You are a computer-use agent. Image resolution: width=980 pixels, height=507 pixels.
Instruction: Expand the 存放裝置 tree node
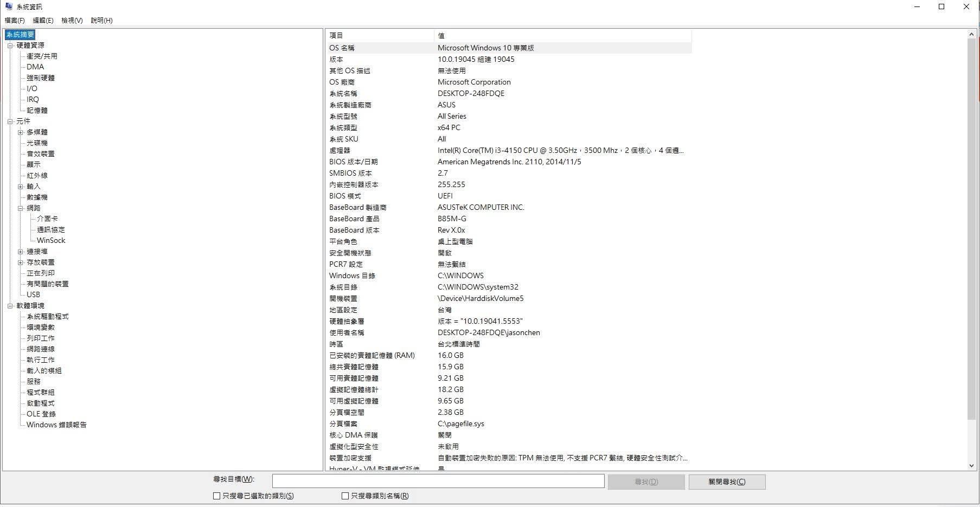point(20,262)
